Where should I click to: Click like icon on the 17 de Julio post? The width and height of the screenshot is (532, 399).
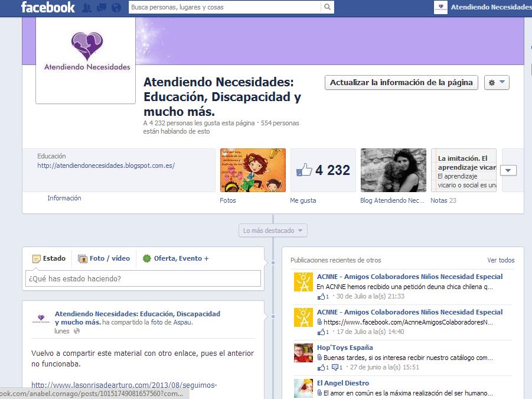point(321,332)
